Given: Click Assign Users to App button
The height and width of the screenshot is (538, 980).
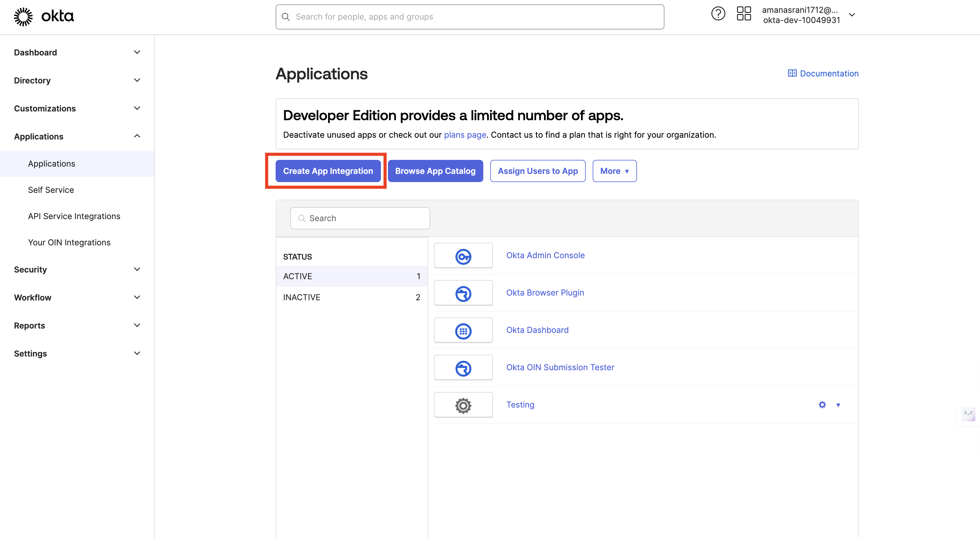Looking at the screenshot, I should coord(538,171).
